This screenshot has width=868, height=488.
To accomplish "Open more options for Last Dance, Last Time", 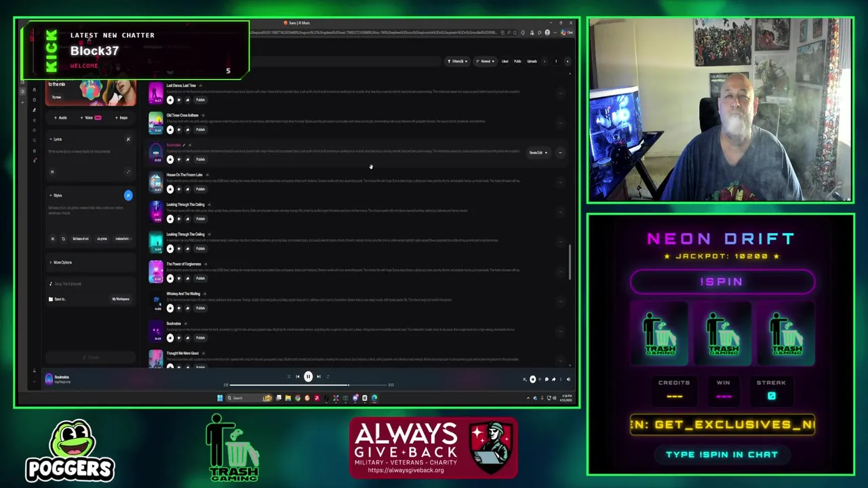I will click(x=560, y=94).
